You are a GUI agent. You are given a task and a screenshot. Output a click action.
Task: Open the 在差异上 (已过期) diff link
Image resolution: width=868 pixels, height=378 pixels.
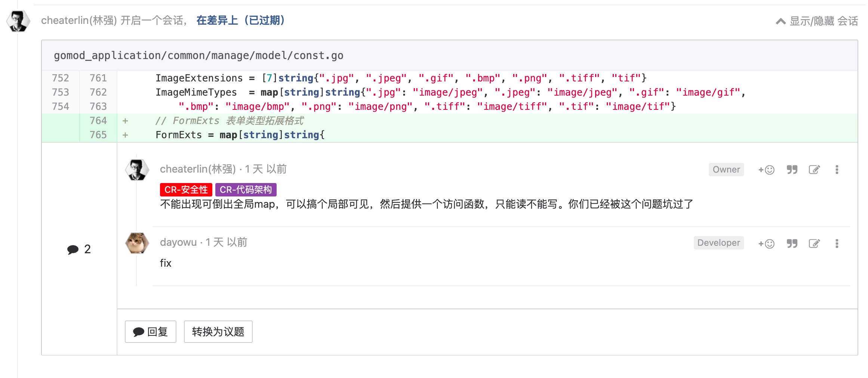tap(241, 20)
